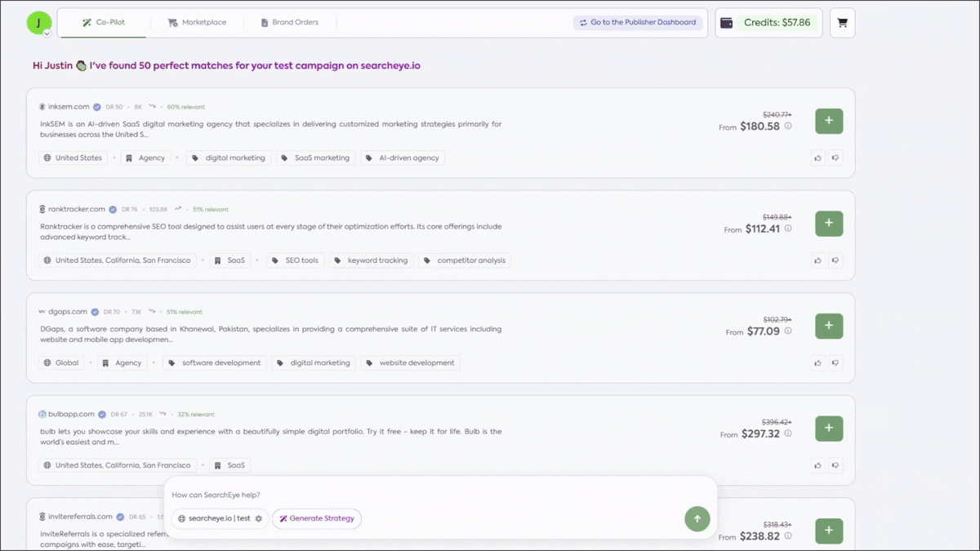Screen dimensions: 980x551
Task: Thumbs up the bulbapp.com result
Action: point(817,465)
